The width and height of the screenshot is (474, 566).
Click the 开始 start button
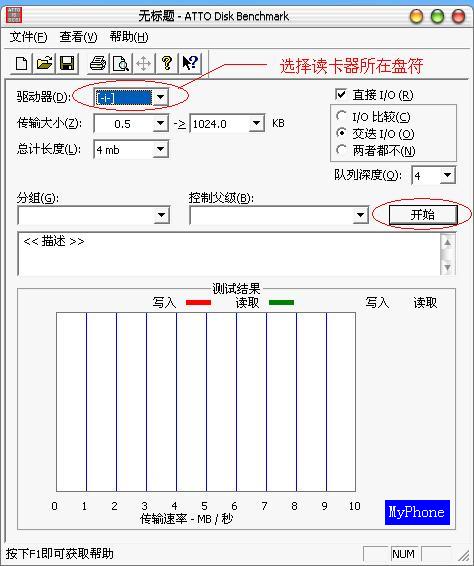click(423, 215)
